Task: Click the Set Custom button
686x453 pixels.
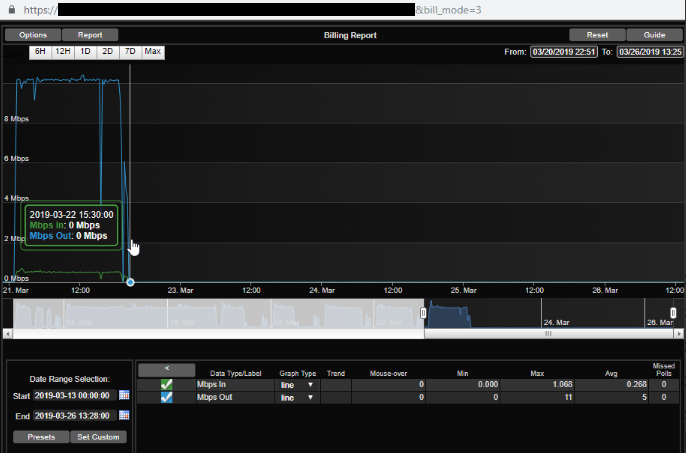Action: (x=98, y=437)
